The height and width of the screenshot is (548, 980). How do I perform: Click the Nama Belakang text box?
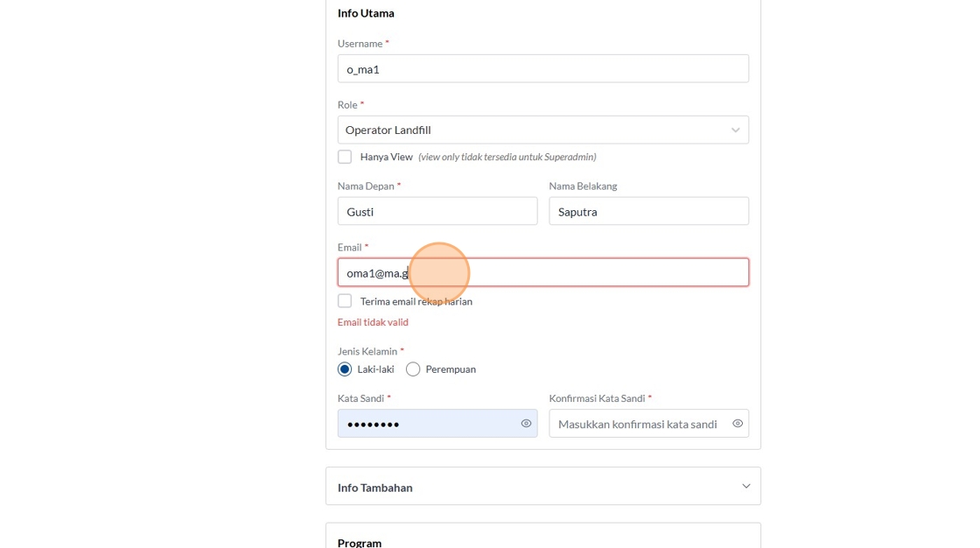coord(648,211)
